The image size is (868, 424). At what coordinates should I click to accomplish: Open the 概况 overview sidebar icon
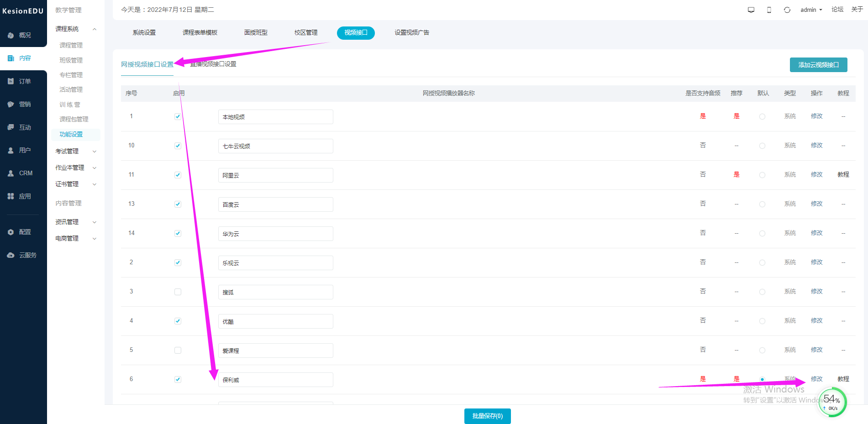pos(11,35)
